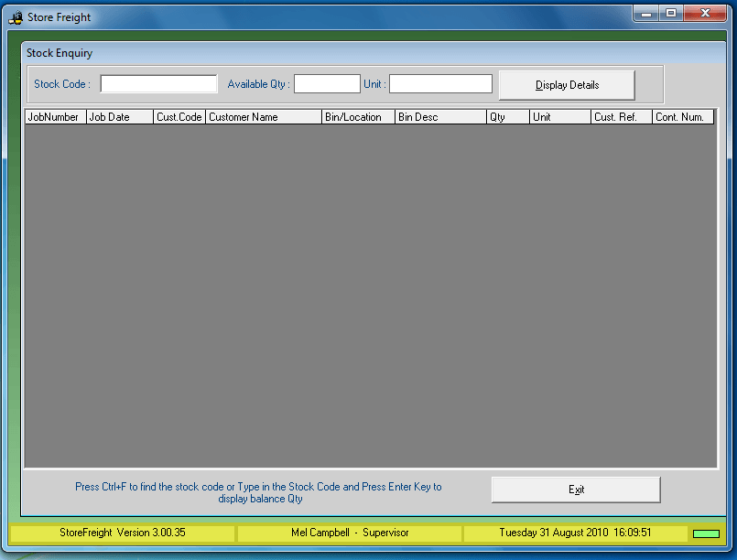737x560 pixels.
Task: Click the Store Freight forklift title icon
Action: point(16,17)
